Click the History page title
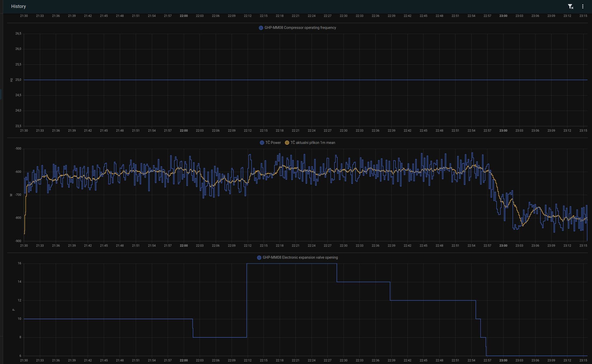The width and height of the screenshot is (592, 364). [18, 6]
